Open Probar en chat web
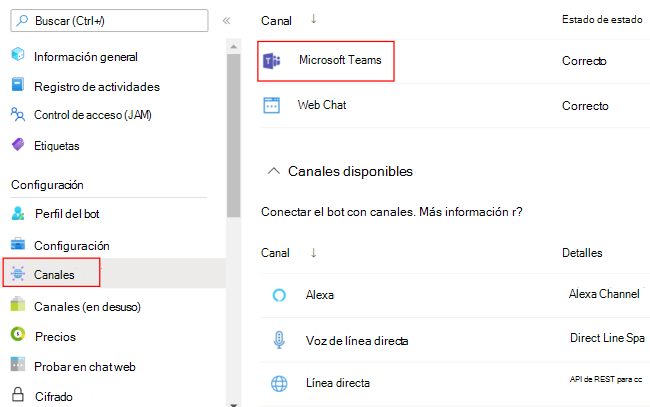This screenshot has height=407, width=650. (x=85, y=367)
